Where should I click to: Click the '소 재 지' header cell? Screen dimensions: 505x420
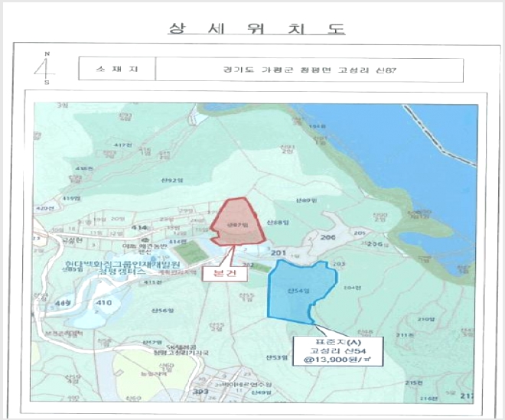[x=117, y=69]
